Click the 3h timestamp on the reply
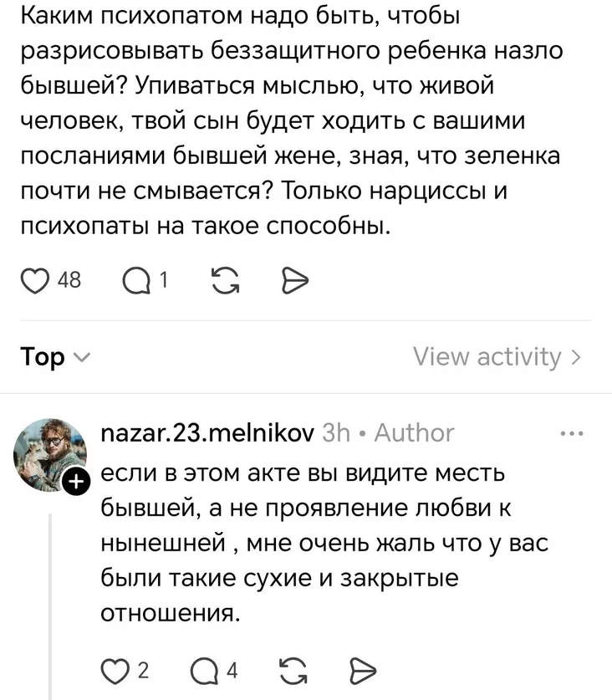The image size is (612, 700). click(336, 433)
